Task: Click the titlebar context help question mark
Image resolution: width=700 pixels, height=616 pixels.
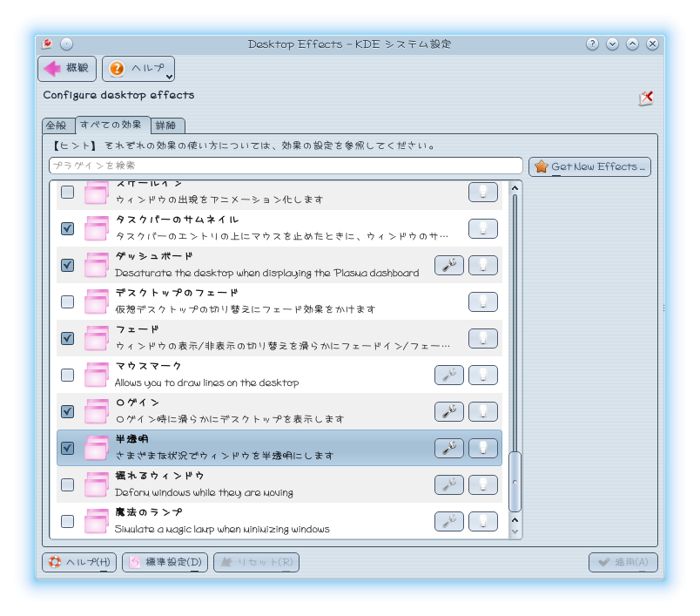Action: click(592, 44)
